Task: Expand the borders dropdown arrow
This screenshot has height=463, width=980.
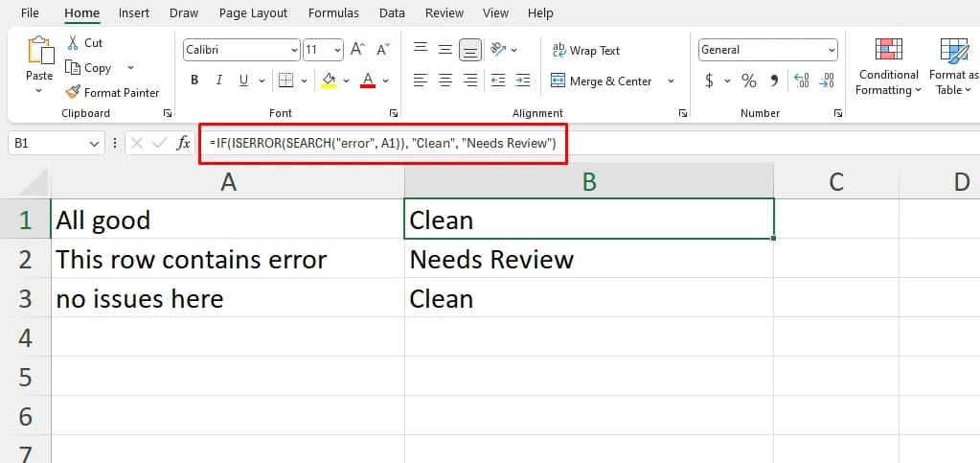Action: 304,81
